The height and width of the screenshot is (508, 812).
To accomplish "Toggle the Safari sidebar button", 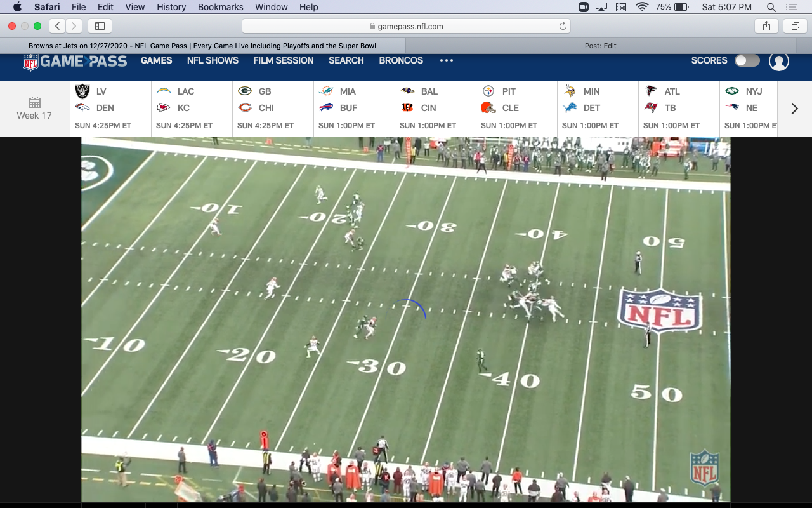I will pyautogui.click(x=100, y=26).
